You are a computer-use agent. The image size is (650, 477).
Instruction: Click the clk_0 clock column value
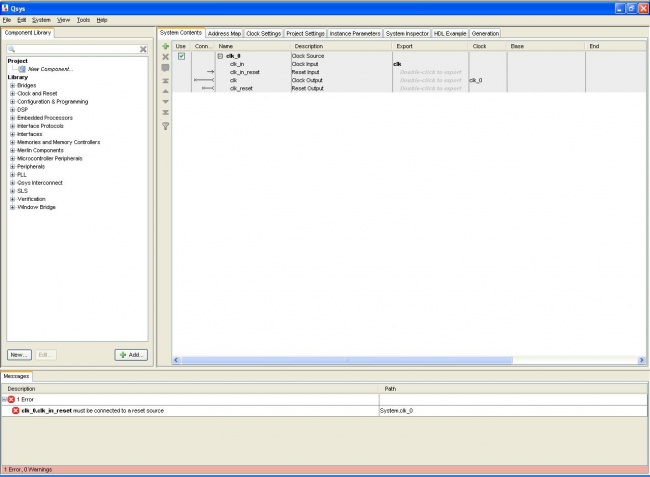pos(476,80)
